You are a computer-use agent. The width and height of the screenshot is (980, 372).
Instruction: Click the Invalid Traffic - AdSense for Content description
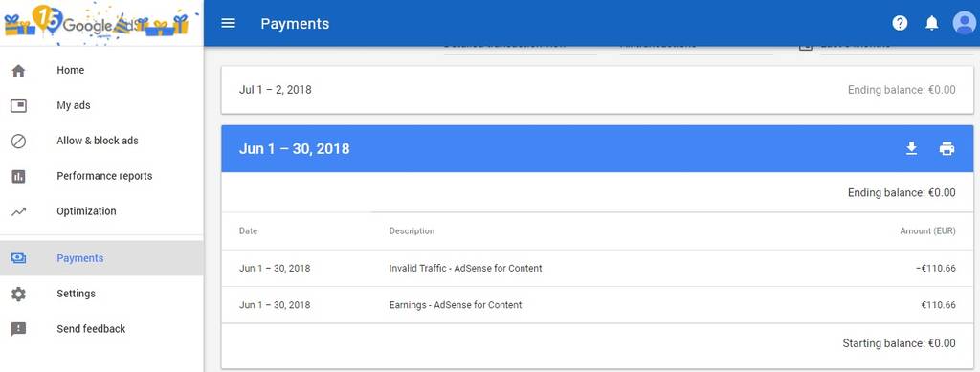466,269
